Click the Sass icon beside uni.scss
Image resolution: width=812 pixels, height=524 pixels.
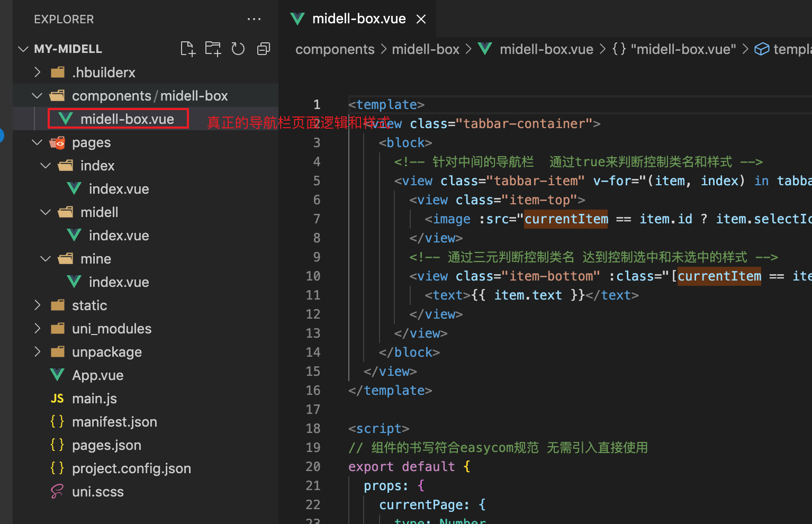click(57, 492)
